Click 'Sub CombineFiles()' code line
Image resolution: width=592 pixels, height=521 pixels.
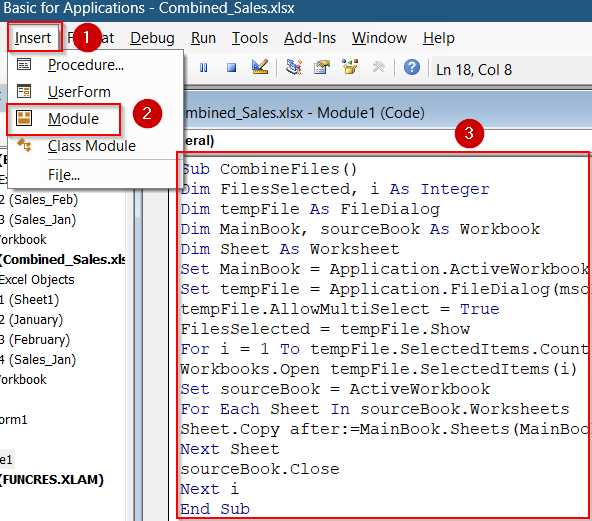(x=269, y=169)
